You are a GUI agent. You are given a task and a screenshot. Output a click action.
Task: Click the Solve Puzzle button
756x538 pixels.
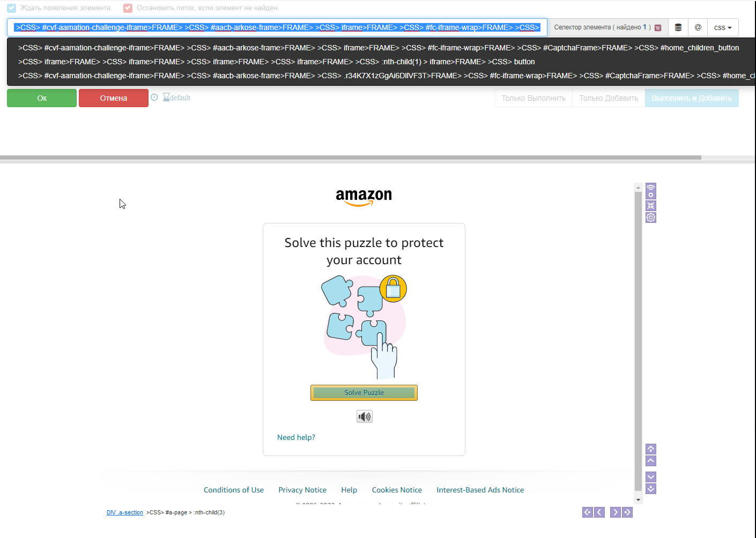[x=364, y=393]
